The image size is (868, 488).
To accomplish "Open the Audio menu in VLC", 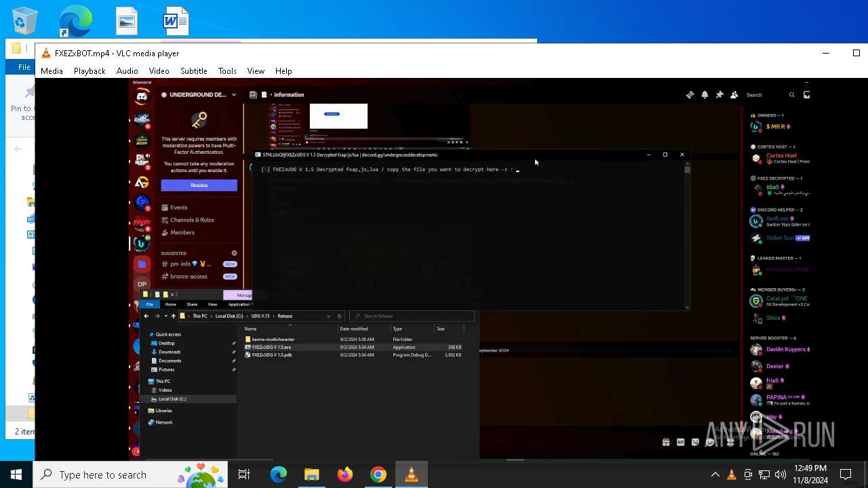I will (x=127, y=70).
